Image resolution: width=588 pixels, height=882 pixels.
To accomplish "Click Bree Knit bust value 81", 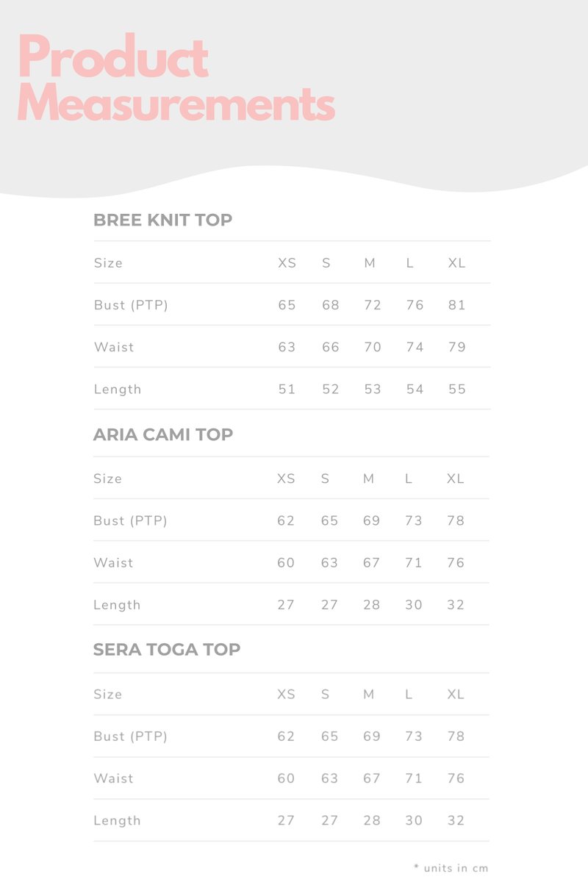I will pos(457,305).
